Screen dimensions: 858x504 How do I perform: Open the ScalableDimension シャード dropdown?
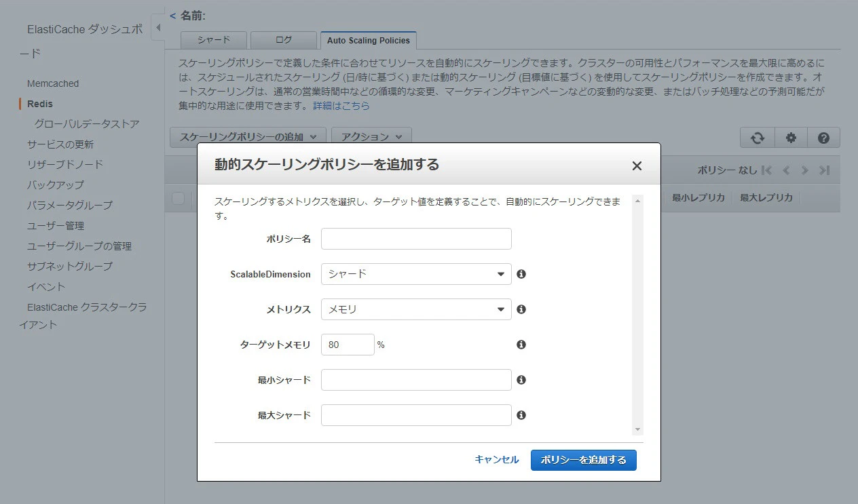[x=416, y=274]
